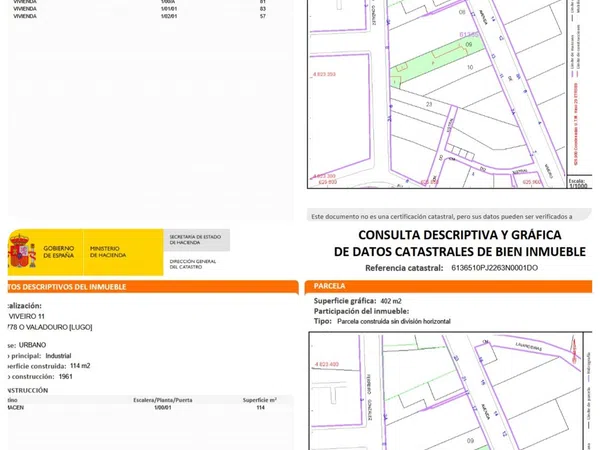Click the '114 m2' built surface value
Screen dimensions: 600x450
pyautogui.click(x=80, y=366)
